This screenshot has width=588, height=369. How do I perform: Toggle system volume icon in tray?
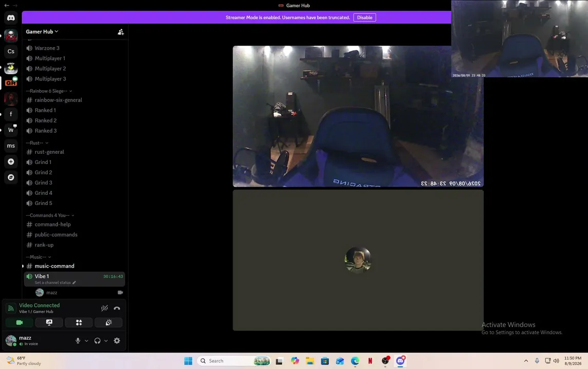coord(556,361)
